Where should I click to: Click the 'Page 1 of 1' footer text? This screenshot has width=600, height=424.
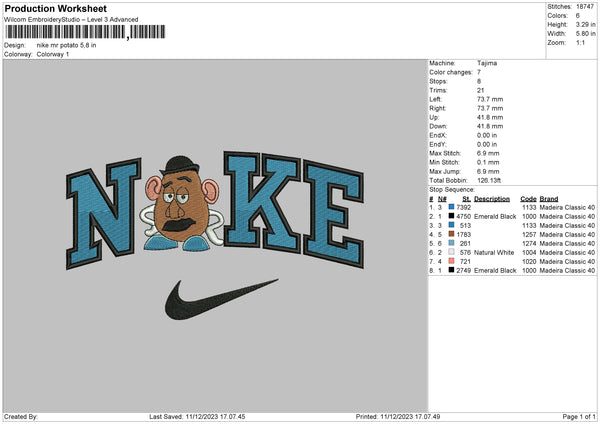(579, 416)
